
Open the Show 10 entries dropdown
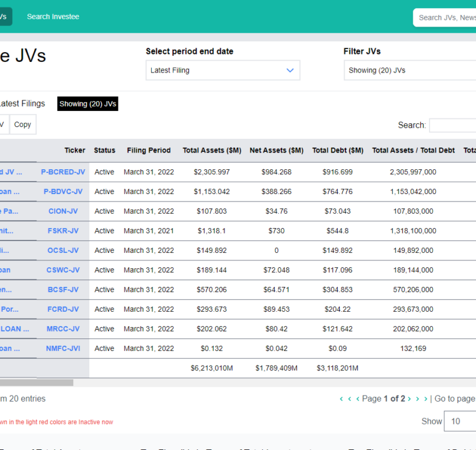460,421
